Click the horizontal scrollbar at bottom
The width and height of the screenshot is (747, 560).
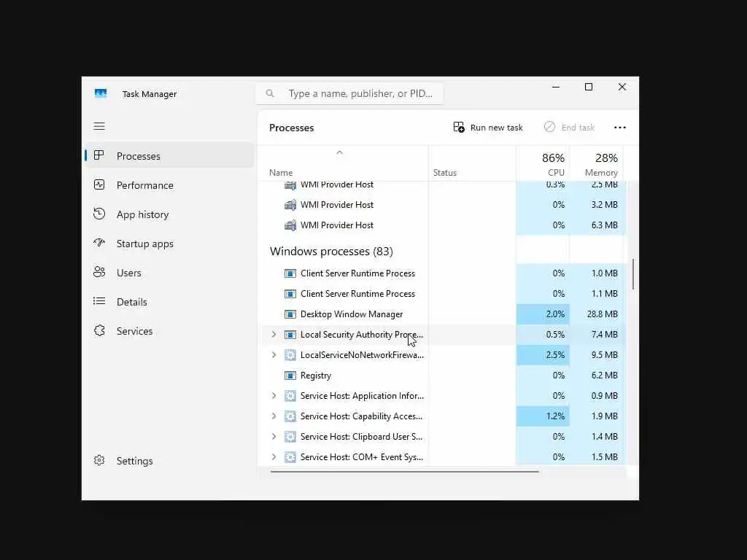coord(404,472)
